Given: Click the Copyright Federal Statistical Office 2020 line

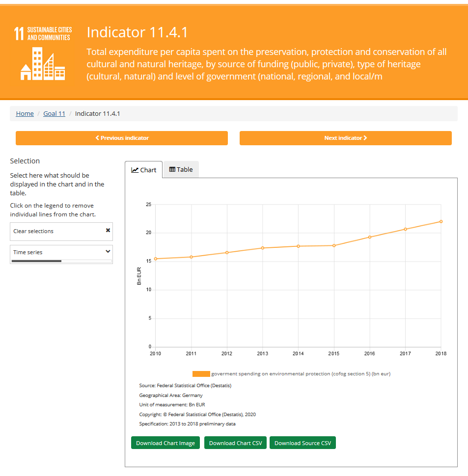Looking at the screenshot, I should point(197,414).
